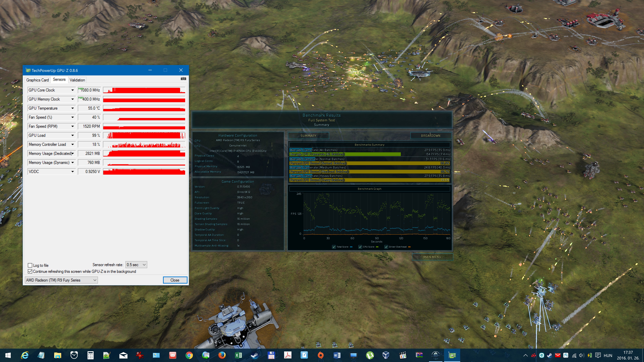Open Google Chrome from the taskbar
644x362 pixels.
[189, 355]
